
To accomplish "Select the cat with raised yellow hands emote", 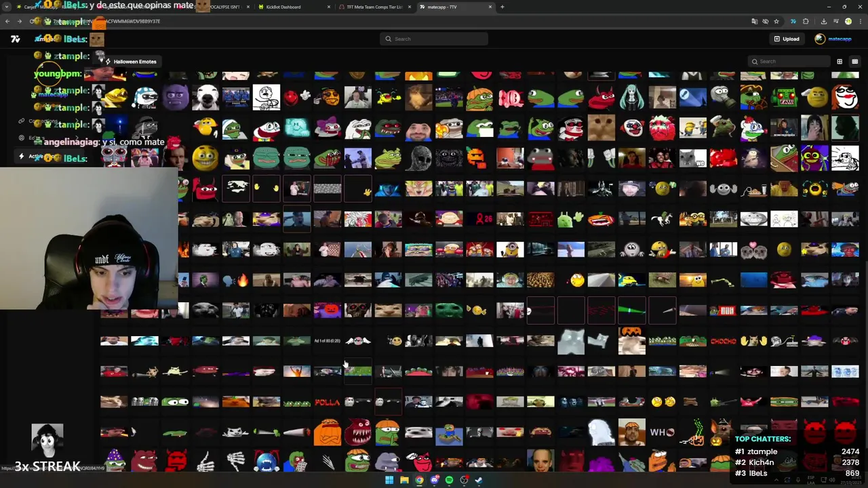I will click(x=753, y=341).
